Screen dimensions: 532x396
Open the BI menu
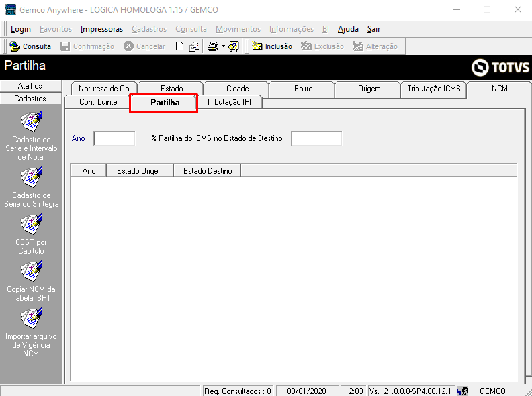(326, 29)
